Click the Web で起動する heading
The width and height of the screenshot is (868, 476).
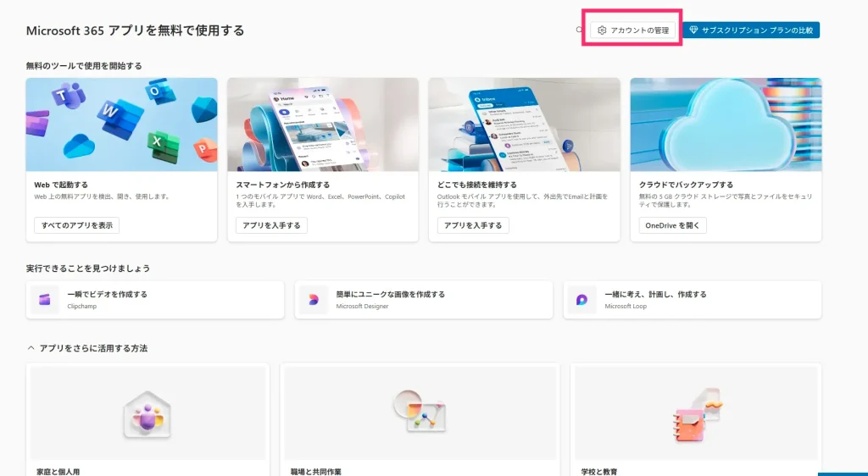tap(61, 185)
